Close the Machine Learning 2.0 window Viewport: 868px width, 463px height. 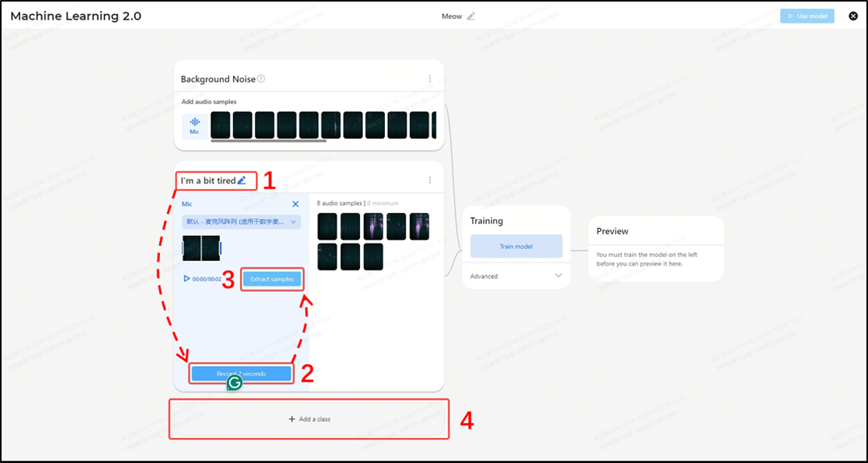[x=853, y=16]
